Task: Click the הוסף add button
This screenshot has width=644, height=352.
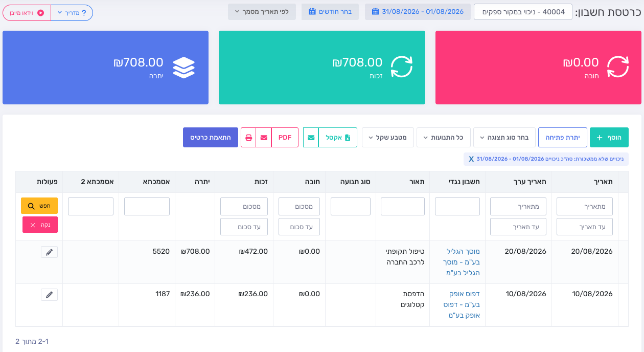Action: 609,138
